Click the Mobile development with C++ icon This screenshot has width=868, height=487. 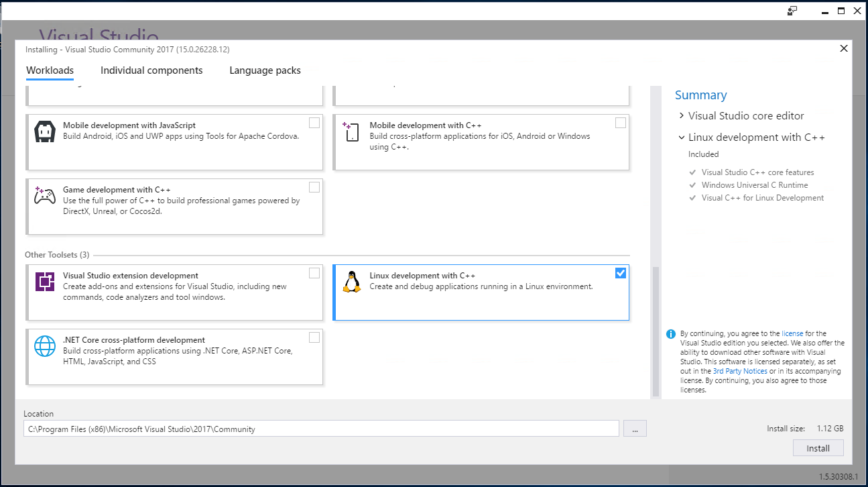click(351, 131)
